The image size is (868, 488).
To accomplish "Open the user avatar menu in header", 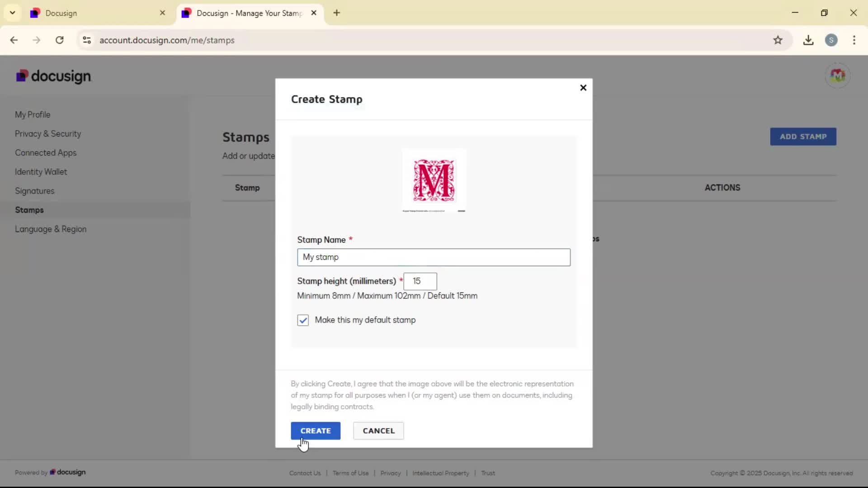I will [837, 75].
